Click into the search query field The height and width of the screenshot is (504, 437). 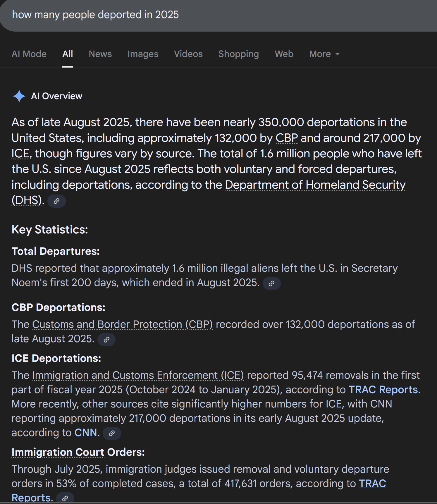[205, 15]
